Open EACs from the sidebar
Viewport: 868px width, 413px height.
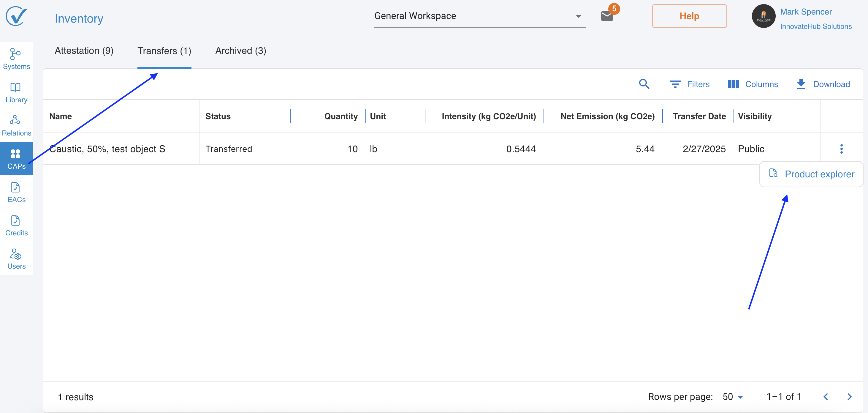[16, 192]
